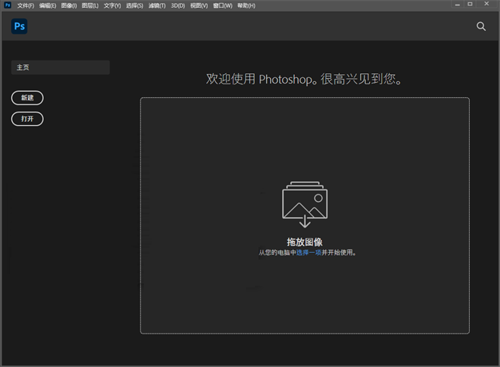Click the 打开 button
This screenshot has width=500, height=367.
27,119
